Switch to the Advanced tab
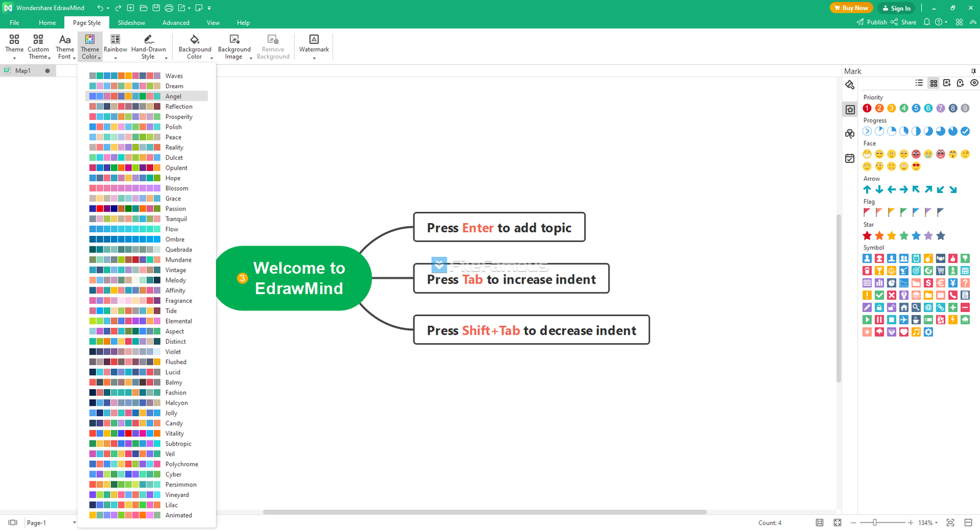The height and width of the screenshot is (530, 980). click(176, 23)
